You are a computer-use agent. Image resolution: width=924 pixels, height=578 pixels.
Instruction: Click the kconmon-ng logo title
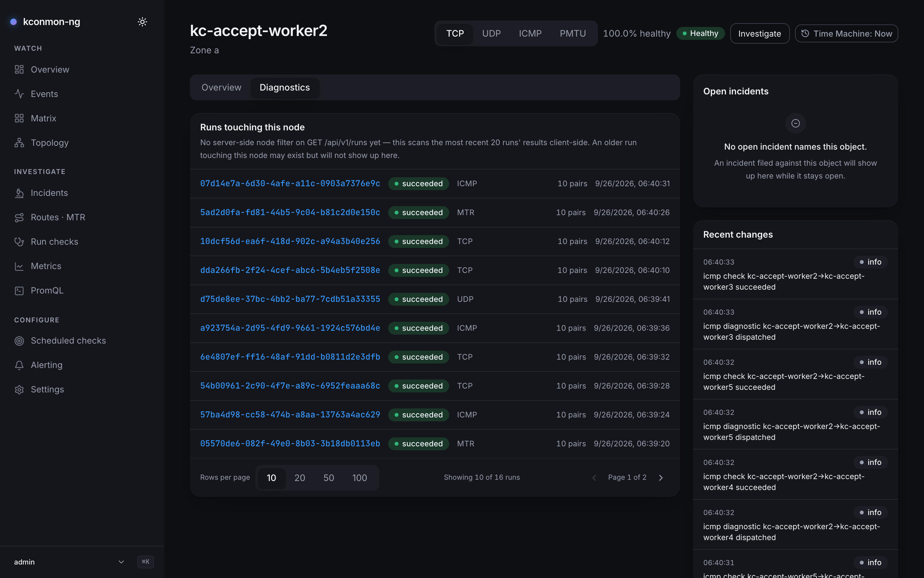(x=52, y=22)
